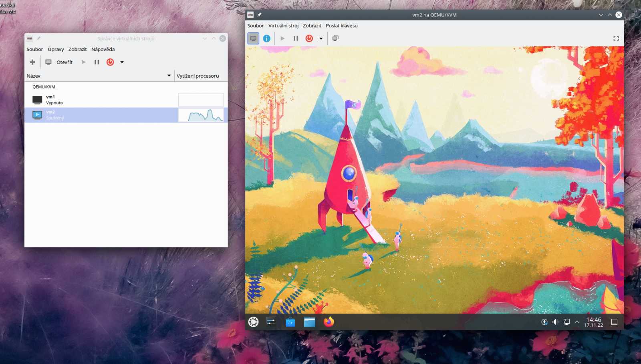Select the vm2 Spuštěný row

[126, 115]
